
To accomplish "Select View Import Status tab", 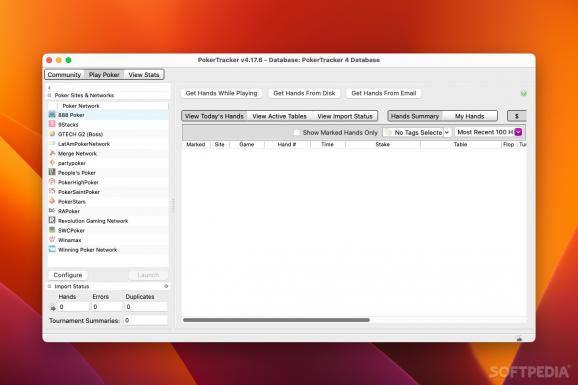I will 345,116.
